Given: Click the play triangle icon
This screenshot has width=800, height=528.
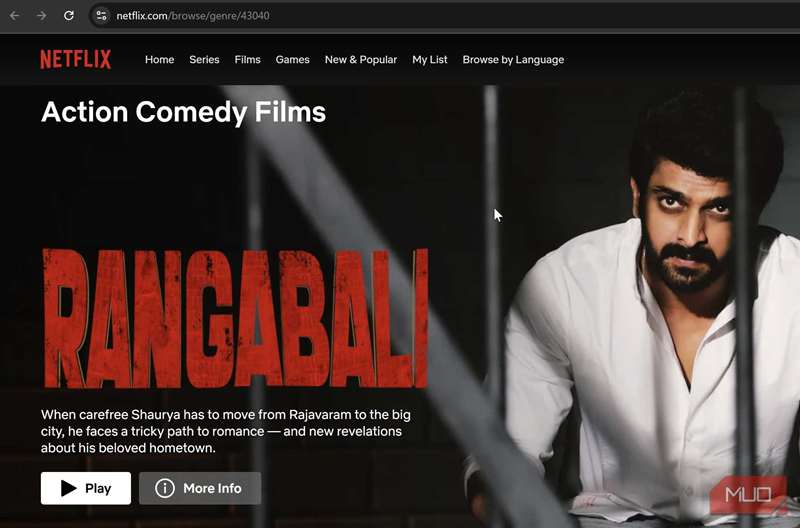Looking at the screenshot, I should click(x=68, y=488).
